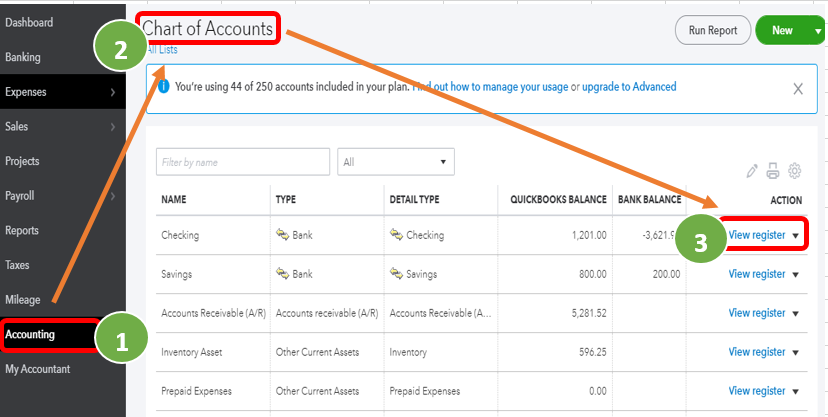Sort by the NAME column header
Screen dimensions: 828x417
[x=174, y=200]
